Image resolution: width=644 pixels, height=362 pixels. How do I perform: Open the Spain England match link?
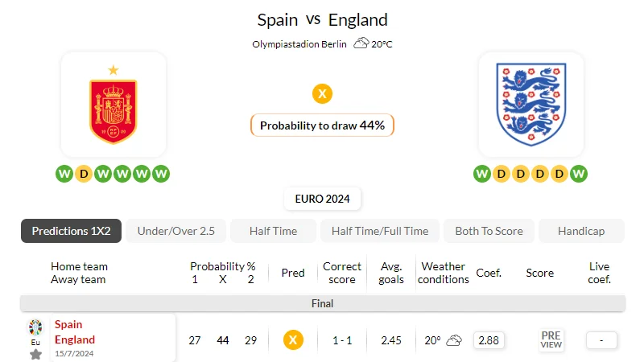[x=75, y=332]
